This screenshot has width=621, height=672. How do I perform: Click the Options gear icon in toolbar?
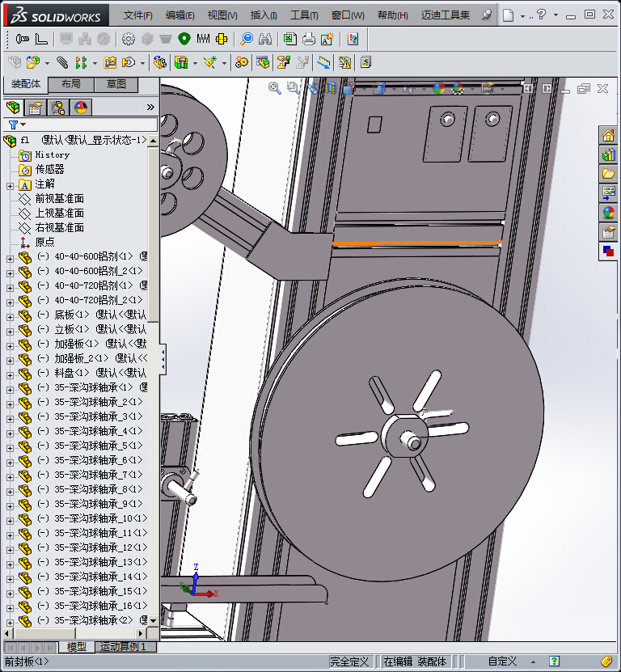128,39
